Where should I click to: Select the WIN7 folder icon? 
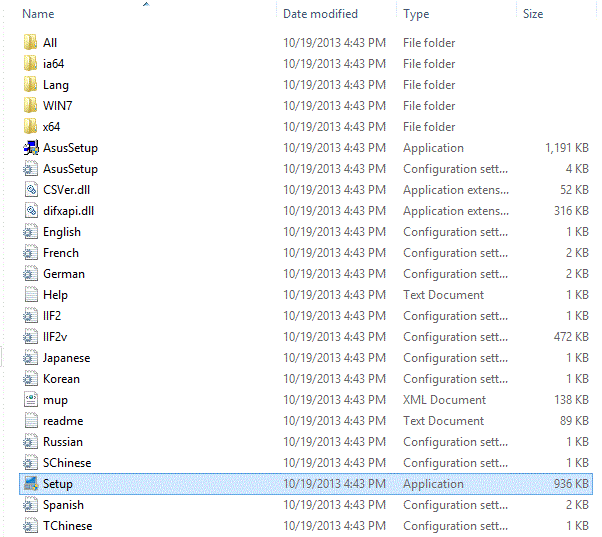click(30, 105)
